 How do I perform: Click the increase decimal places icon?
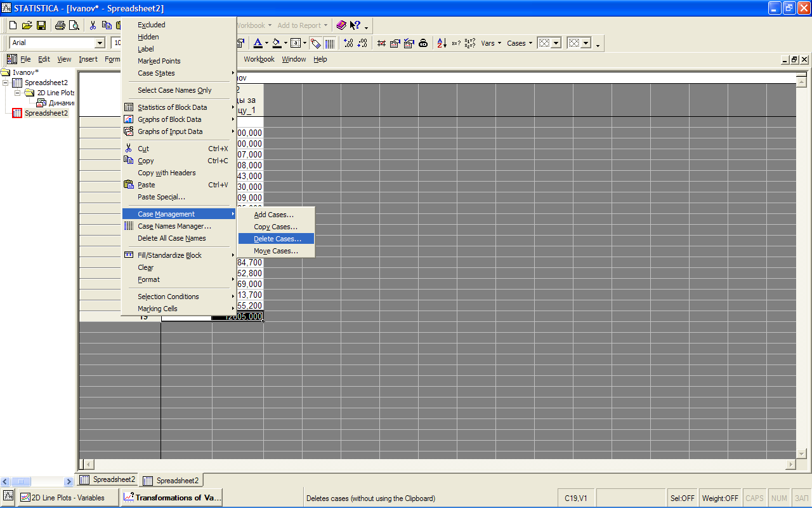348,43
